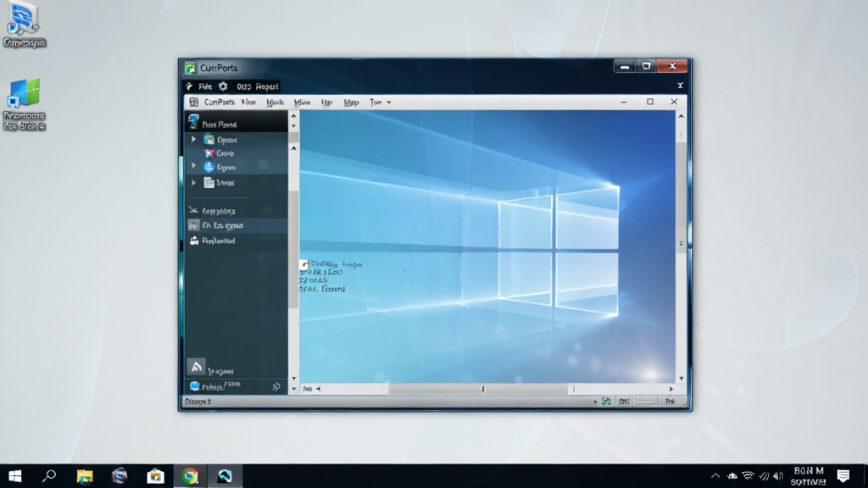Click the small white feather icon in the content area
Image resolution: width=868 pixels, height=488 pixels.
304,264
